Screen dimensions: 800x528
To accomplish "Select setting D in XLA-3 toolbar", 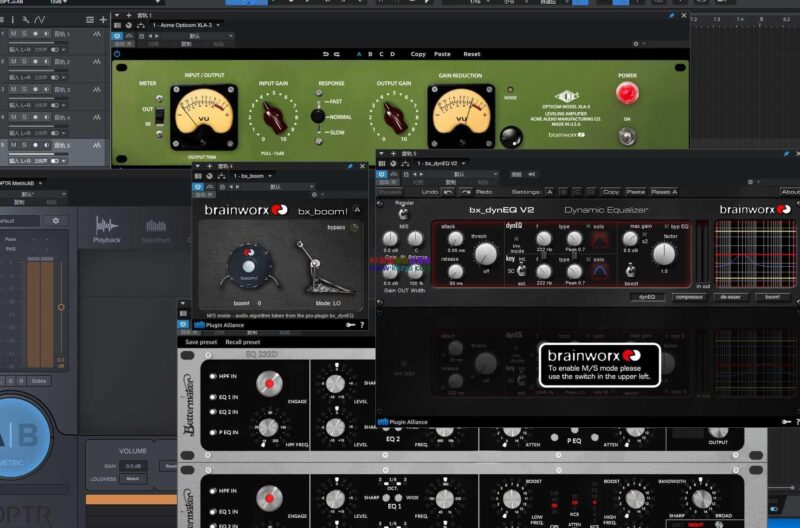I will [x=392, y=54].
